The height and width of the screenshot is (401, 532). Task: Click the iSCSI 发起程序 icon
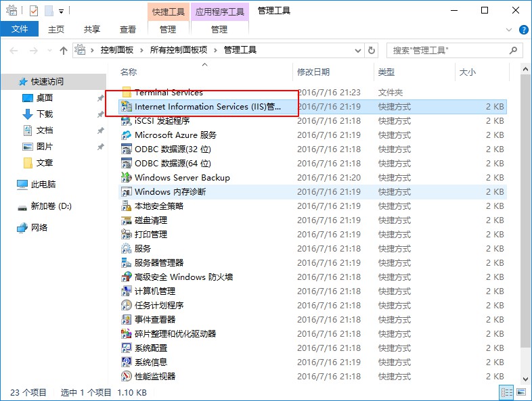click(127, 120)
